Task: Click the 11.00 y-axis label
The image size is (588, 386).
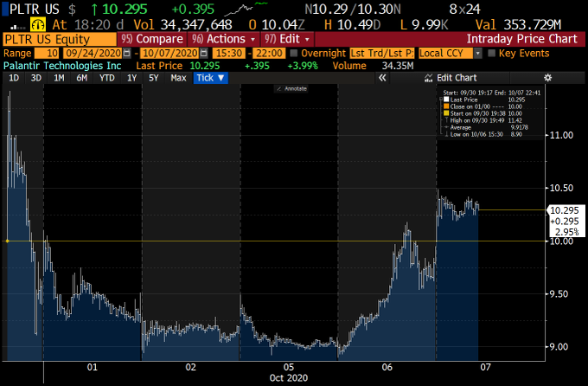Action: coord(561,135)
